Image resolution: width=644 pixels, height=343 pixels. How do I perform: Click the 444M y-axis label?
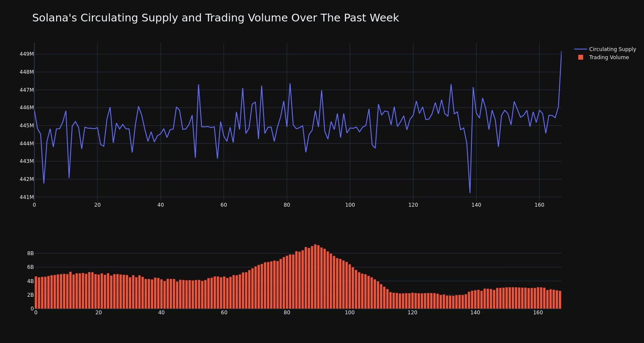point(26,144)
